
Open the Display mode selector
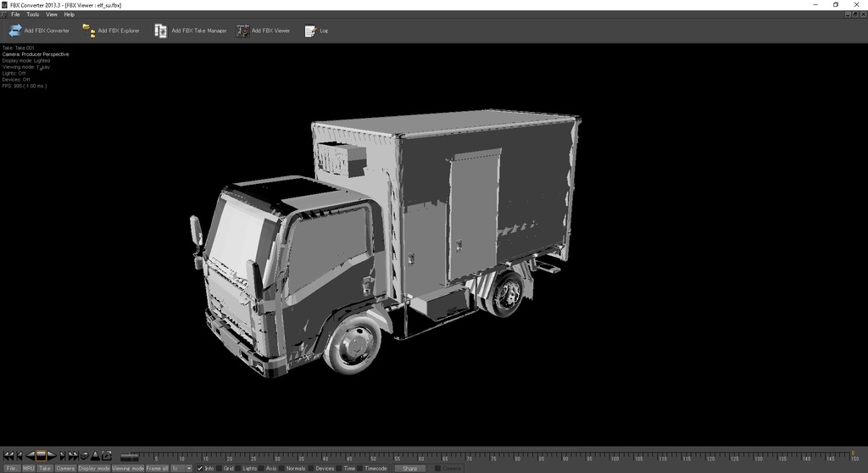[94, 468]
